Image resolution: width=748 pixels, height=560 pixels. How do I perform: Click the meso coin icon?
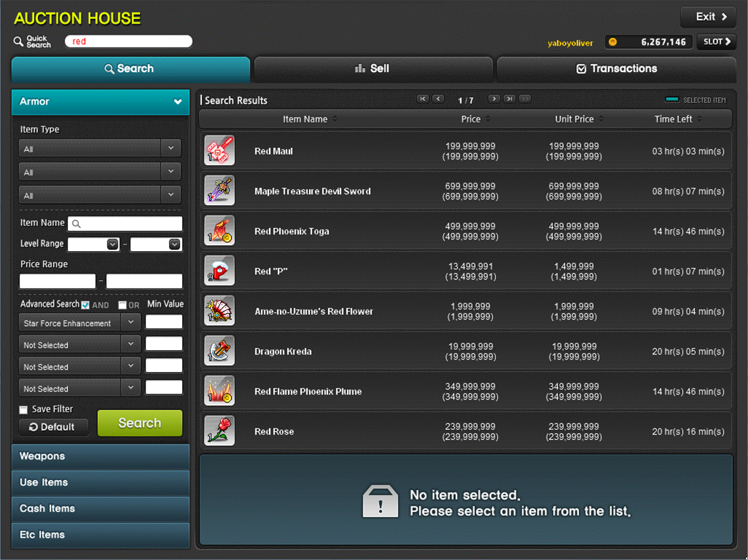coord(613,42)
